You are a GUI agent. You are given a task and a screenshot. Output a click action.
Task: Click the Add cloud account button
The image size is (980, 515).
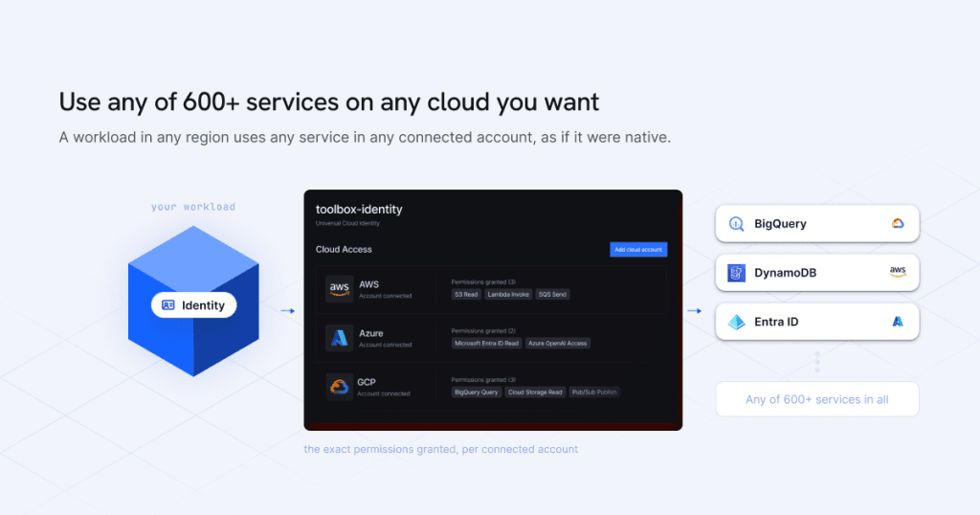[x=638, y=250]
